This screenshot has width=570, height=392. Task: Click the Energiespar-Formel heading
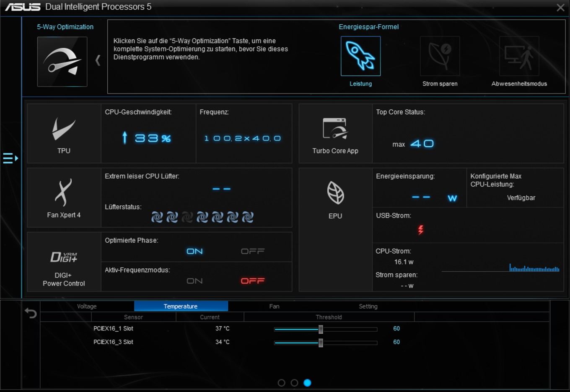(x=369, y=27)
